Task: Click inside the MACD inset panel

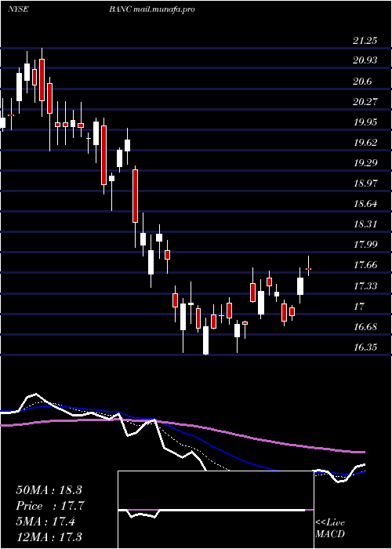Action: 216,510
